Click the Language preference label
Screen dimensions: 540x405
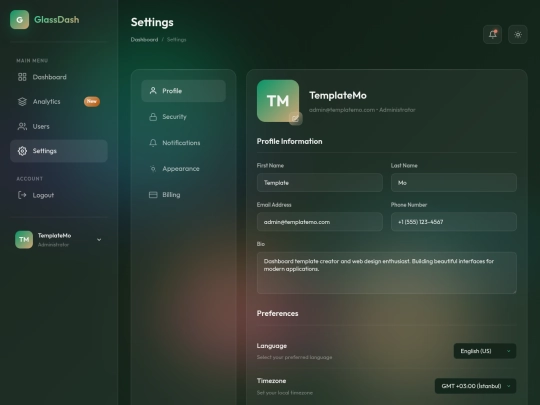coord(272,346)
